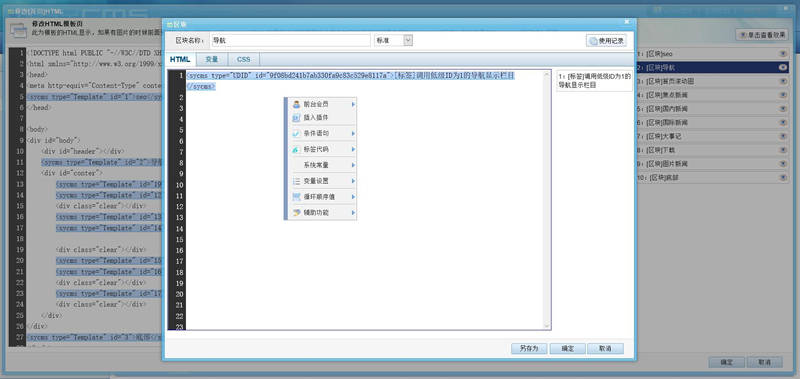Expand the 系统常量 submenu arrow
Image resolution: width=800 pixels, height=379 pixels.
pyautogui.click(x=353, y=165)
